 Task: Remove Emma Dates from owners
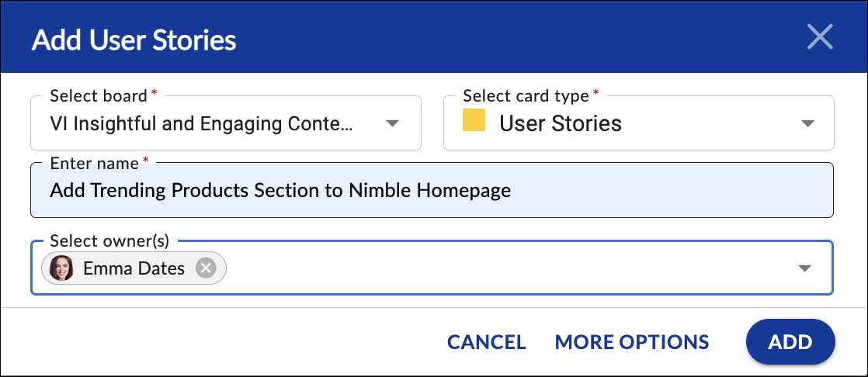coord(206,268)
